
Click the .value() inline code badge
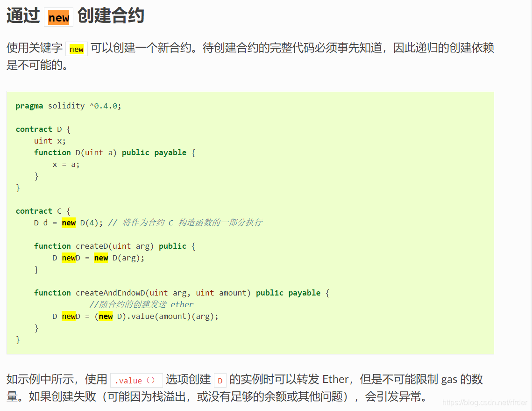point(136,380)
